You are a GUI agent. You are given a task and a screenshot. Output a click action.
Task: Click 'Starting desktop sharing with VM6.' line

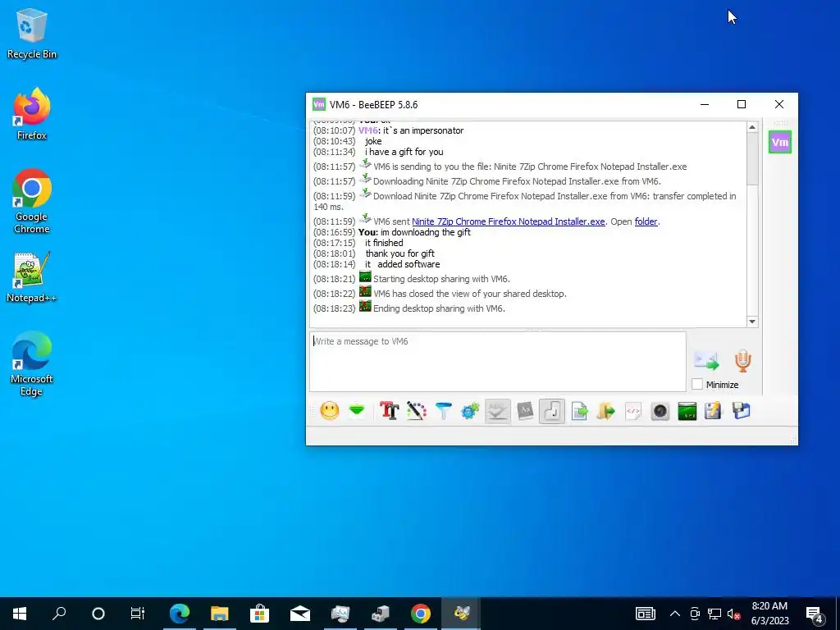(441, 279)
